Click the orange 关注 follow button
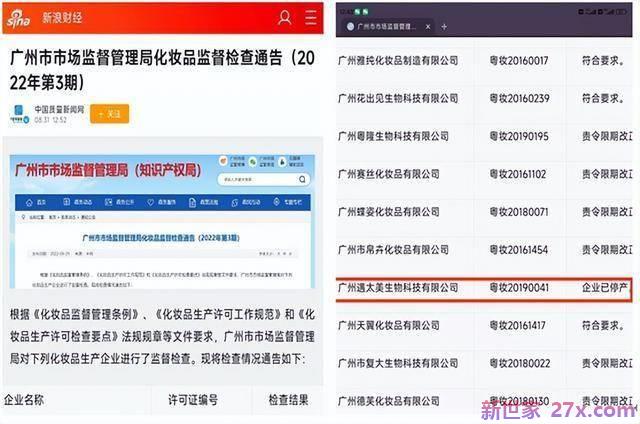Screen dimensions: 640x424 [x=109, y=114]
